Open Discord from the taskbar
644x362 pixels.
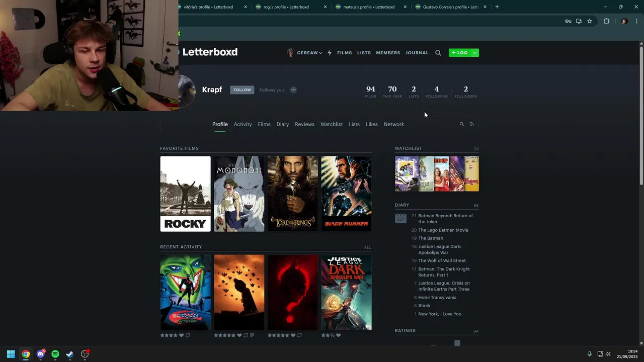[40, 354]
